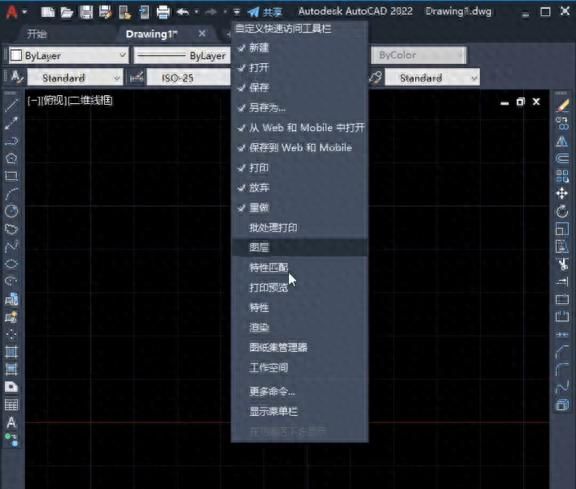
Task: Select the Move tool in modify toolbar
Action: click(x=562, y=194)
